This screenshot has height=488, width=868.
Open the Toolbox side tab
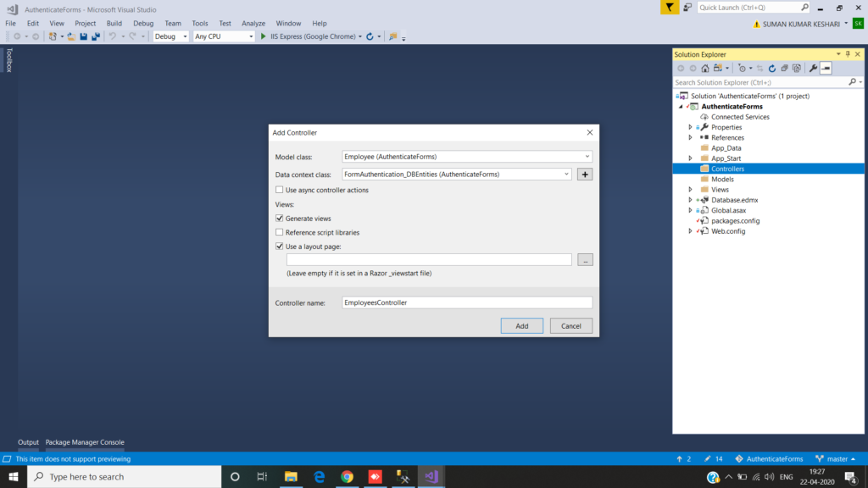click(x=8, y=60)
